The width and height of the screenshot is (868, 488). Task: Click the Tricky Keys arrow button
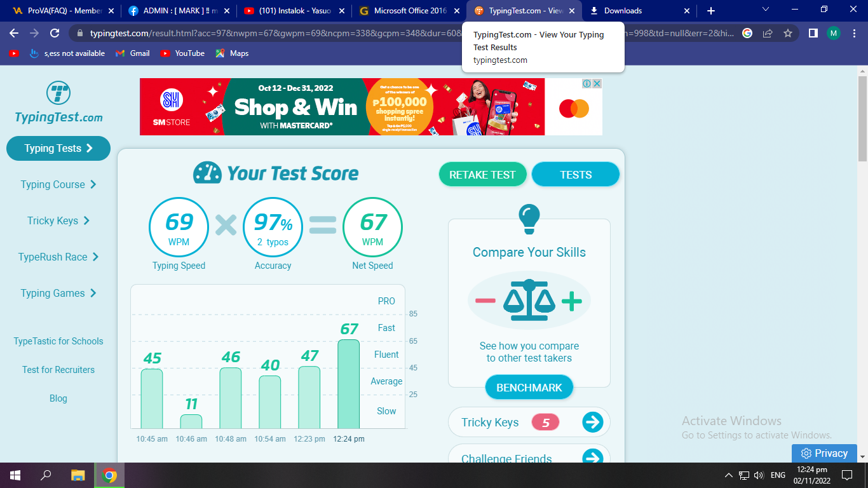[593, 422]
